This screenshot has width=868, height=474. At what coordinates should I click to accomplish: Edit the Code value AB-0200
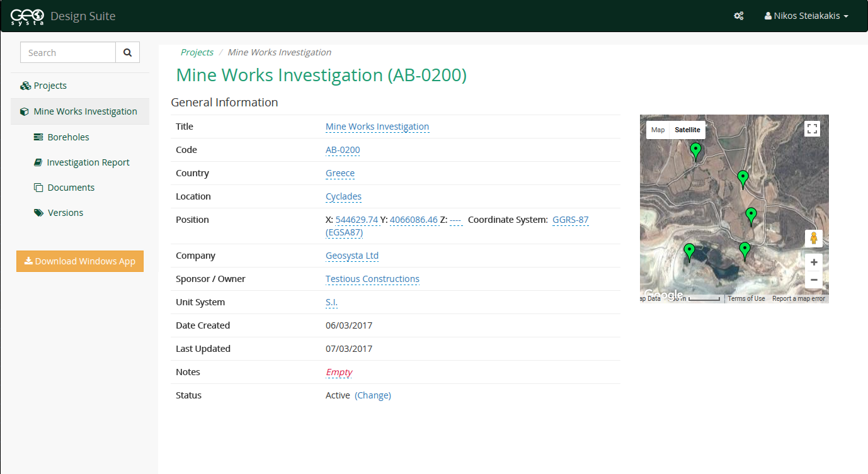[x=343, y=150]
